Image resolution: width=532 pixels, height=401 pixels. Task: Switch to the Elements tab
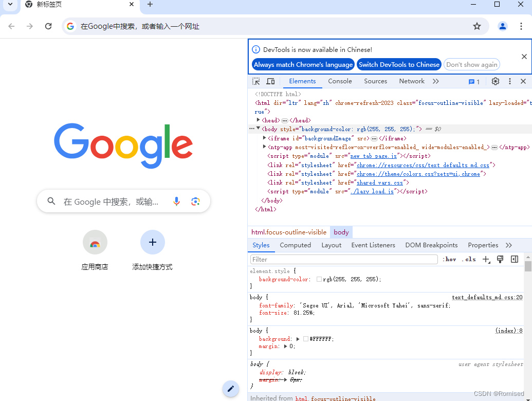coord(302,81)
